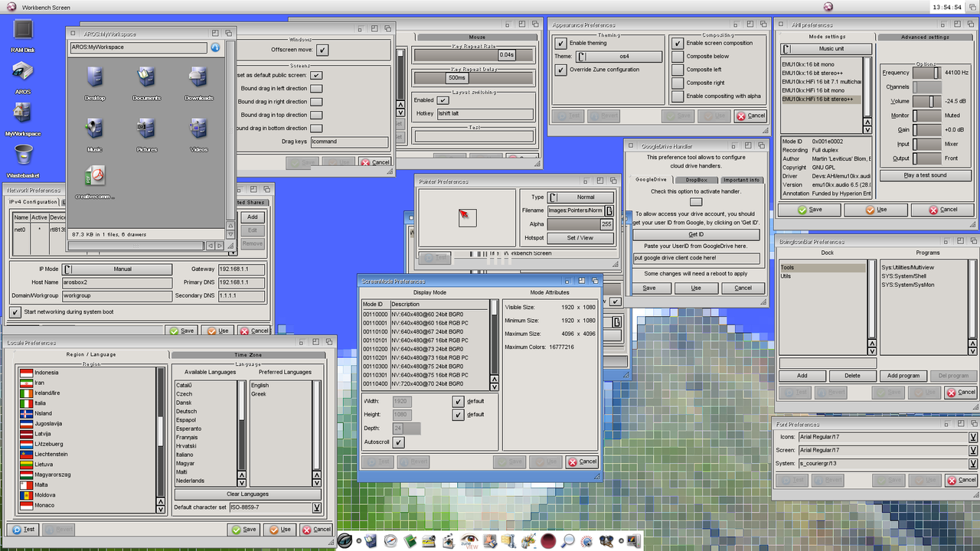Click the Get ID button
980x551 pixels.
tap(696, 234)
